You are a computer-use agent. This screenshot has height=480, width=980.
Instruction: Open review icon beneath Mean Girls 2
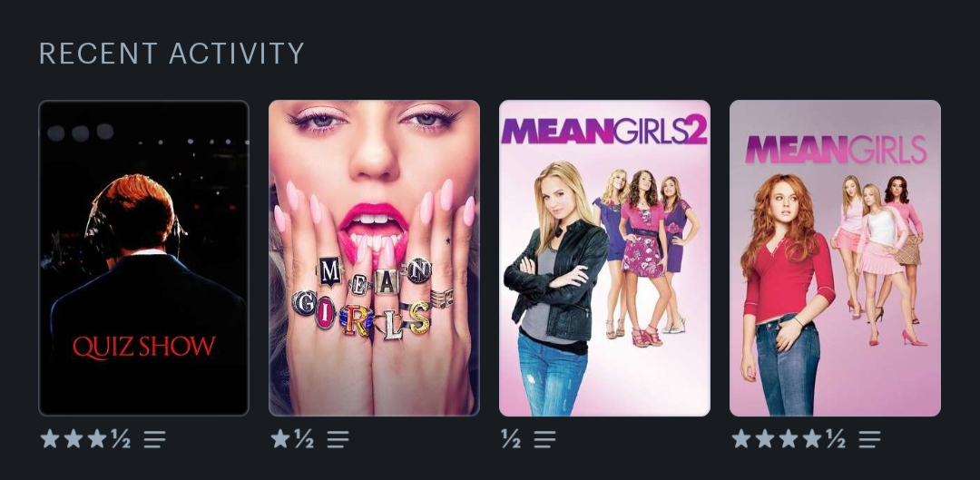[x=544, y=439]
